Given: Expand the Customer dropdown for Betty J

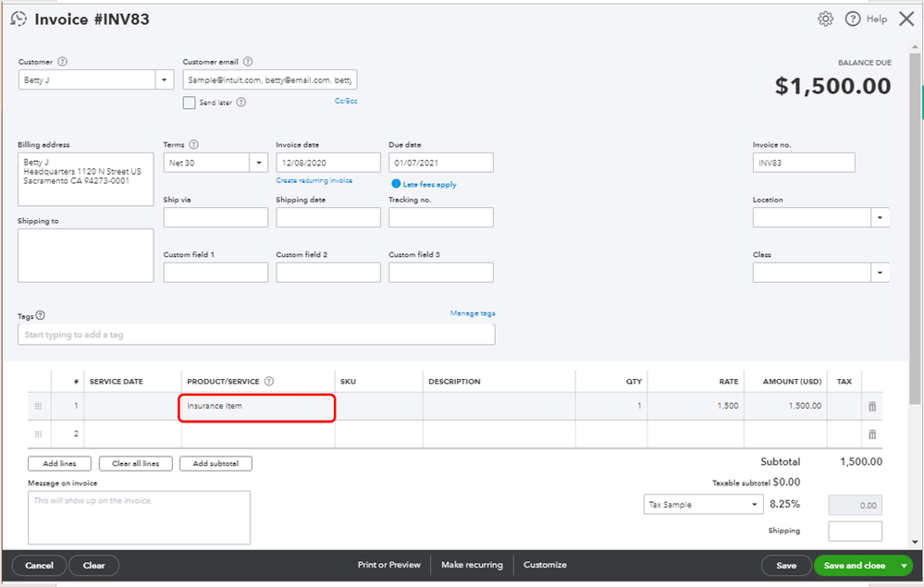Looking at the screenshot, I should (166, 79).
